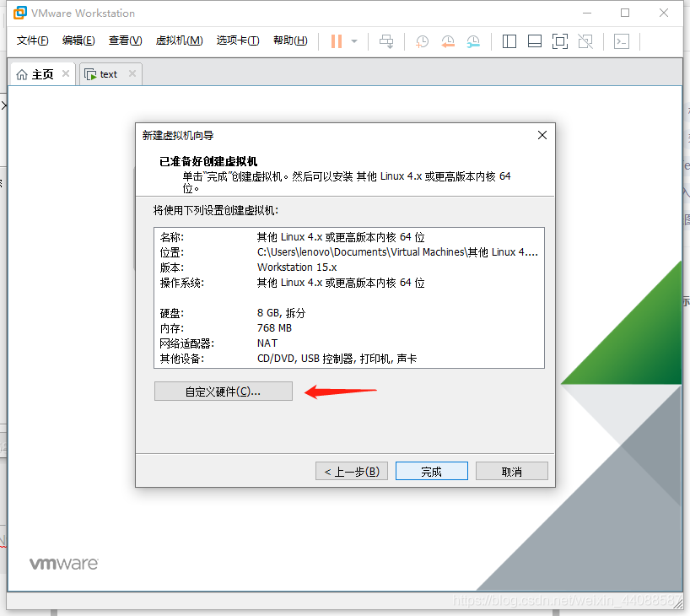Go back with the 上一步(B) button
The width and height of the screenshot is (690, 616).
tap(352, 471)
